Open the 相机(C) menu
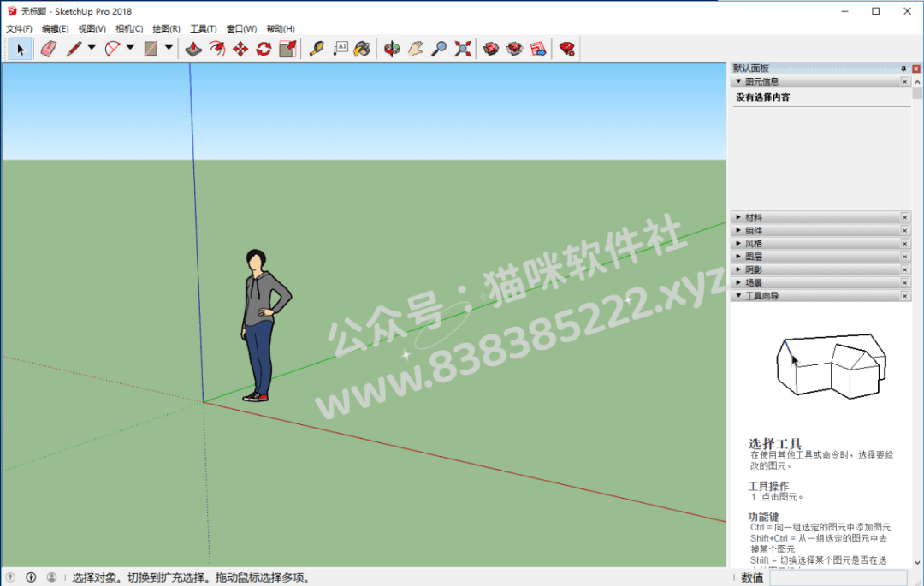The image size is (924, 586). tap(129, 28)
